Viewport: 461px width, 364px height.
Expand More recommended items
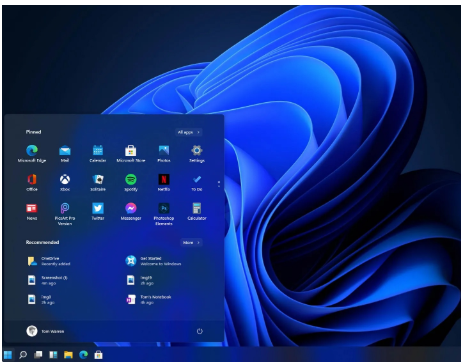pos(191,242)
